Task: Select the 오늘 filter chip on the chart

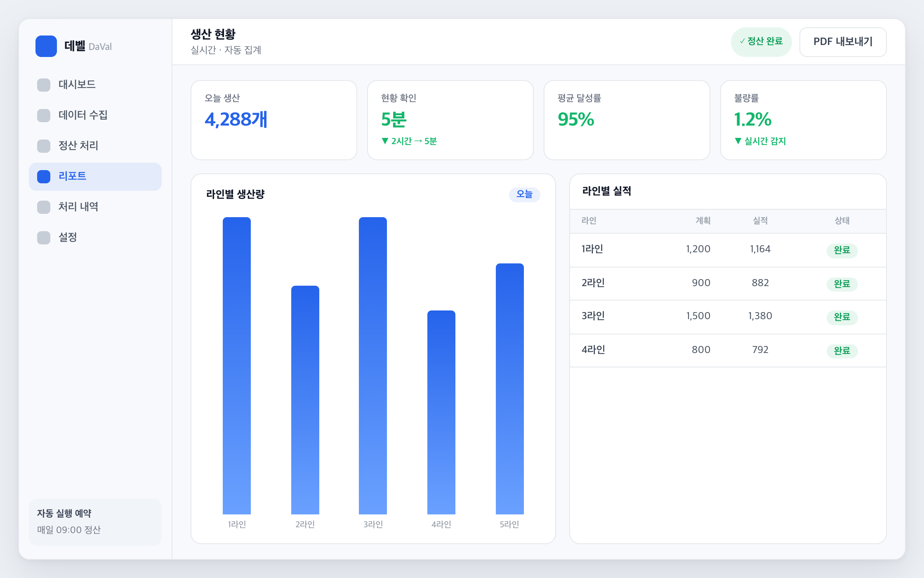Action: (x=524, y=194)
